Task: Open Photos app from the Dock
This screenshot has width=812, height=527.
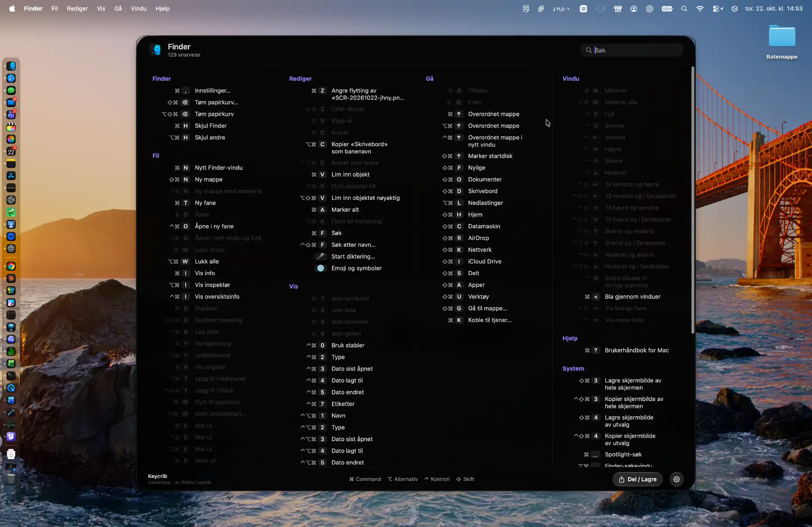Action: [11, 139]
